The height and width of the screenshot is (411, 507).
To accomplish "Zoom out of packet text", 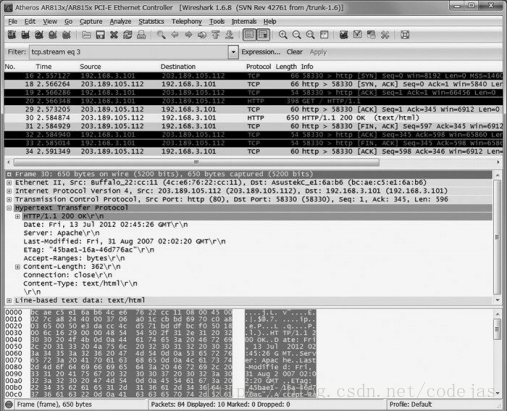I will [297, 35].
